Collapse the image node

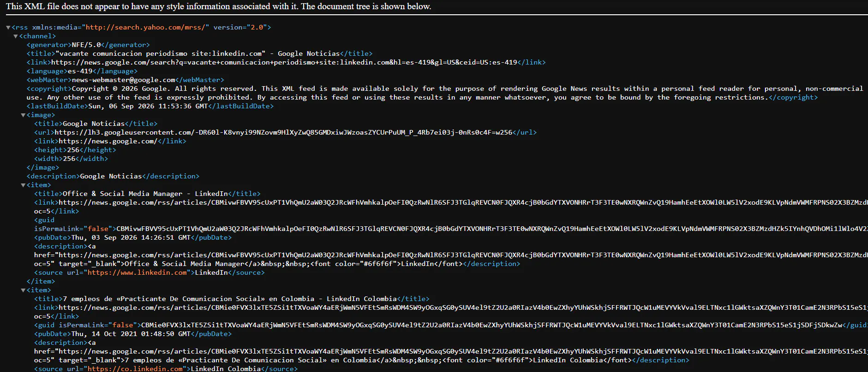coord(23,115)
